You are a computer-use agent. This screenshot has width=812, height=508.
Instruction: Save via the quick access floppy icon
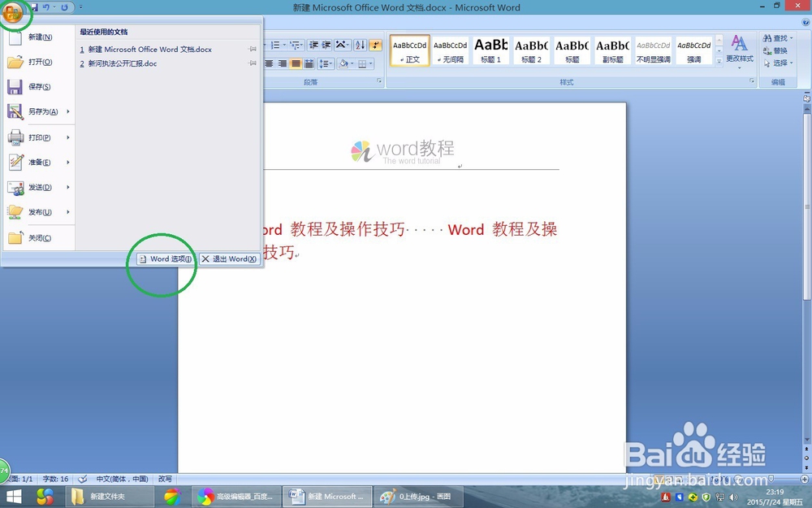click(x=34, y=7)
